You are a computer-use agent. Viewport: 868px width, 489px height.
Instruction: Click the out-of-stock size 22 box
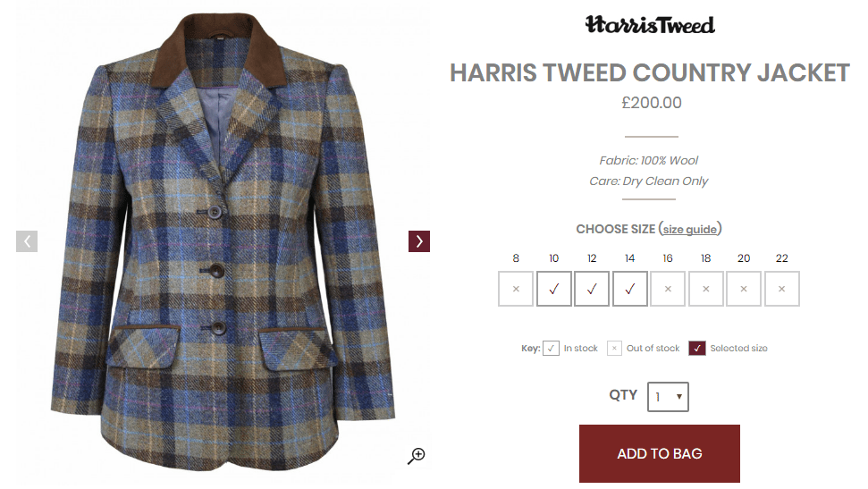point(782,289)
